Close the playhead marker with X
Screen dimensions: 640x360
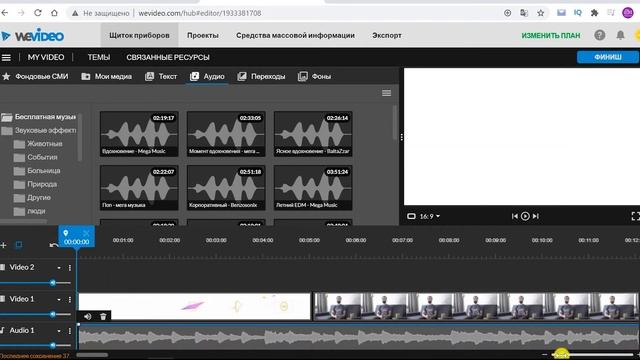[86, 233]
